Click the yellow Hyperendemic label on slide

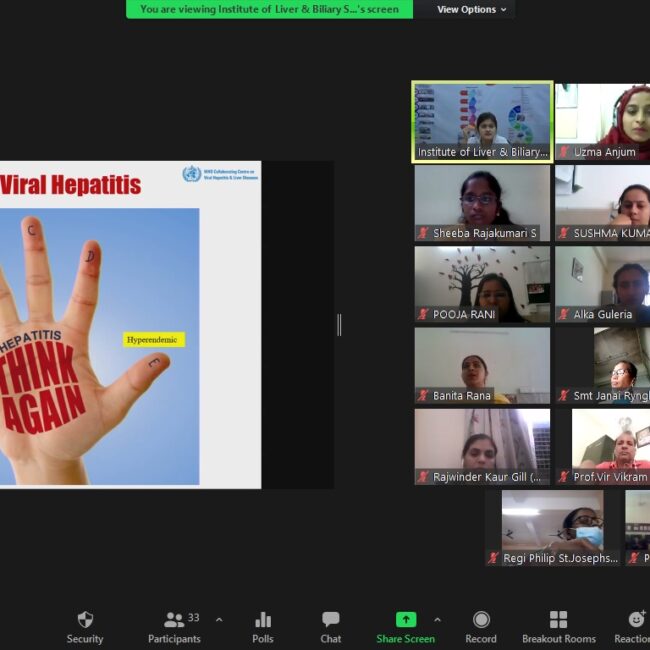154,340
